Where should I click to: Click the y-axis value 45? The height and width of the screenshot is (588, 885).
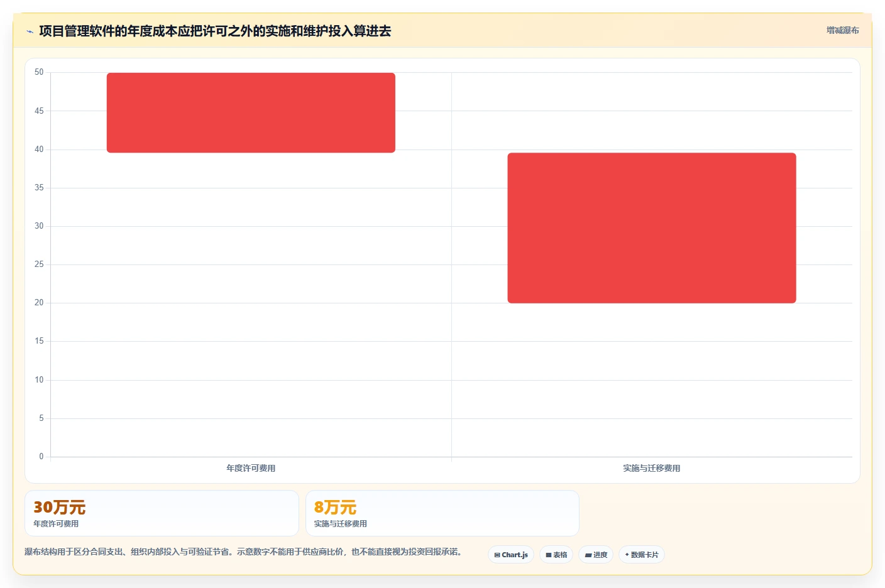click(39, 111)
